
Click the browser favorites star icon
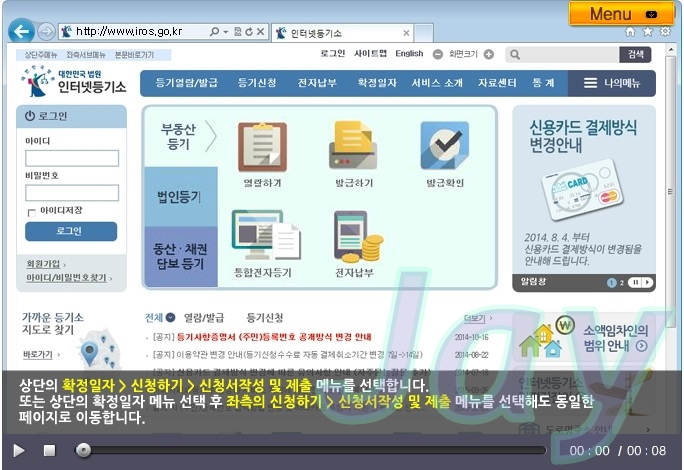click(648, 31)
